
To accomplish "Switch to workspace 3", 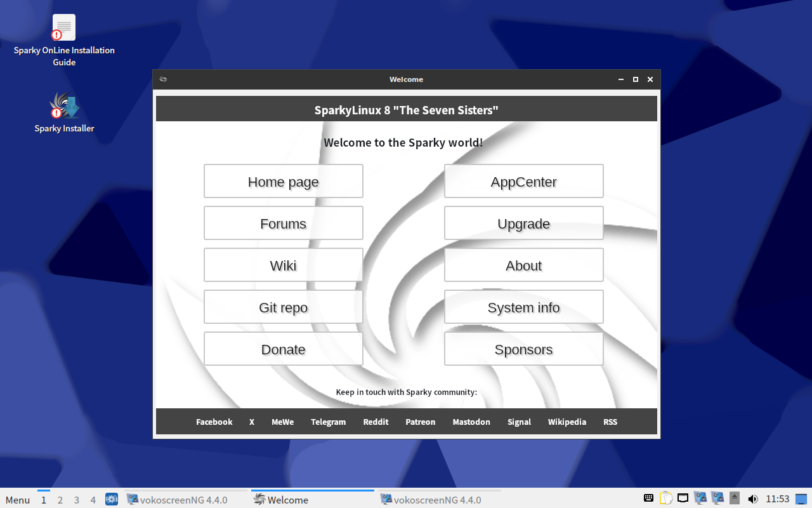I will tap(77, 500).
